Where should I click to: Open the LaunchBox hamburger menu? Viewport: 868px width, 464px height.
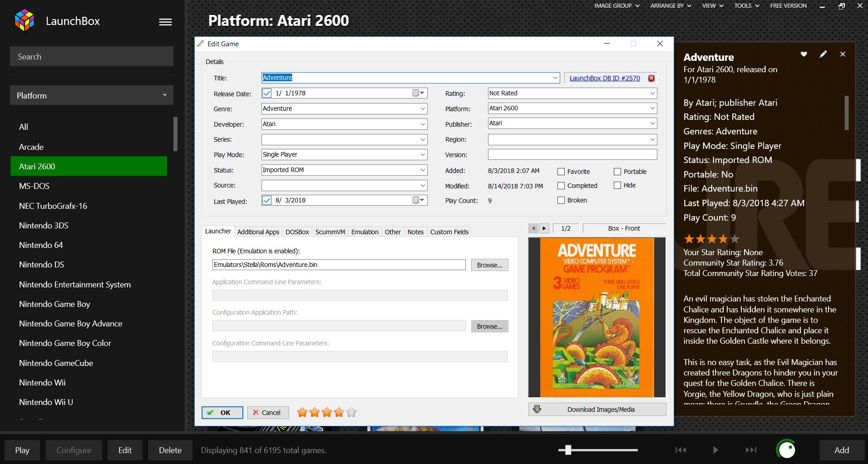click(x=165, y=22)
